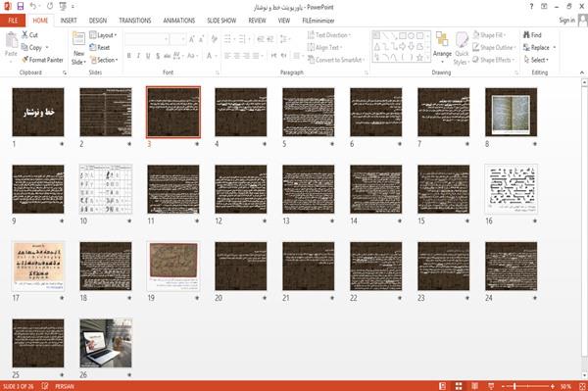Collapse the ribbon with the chevron

[581, 73]
